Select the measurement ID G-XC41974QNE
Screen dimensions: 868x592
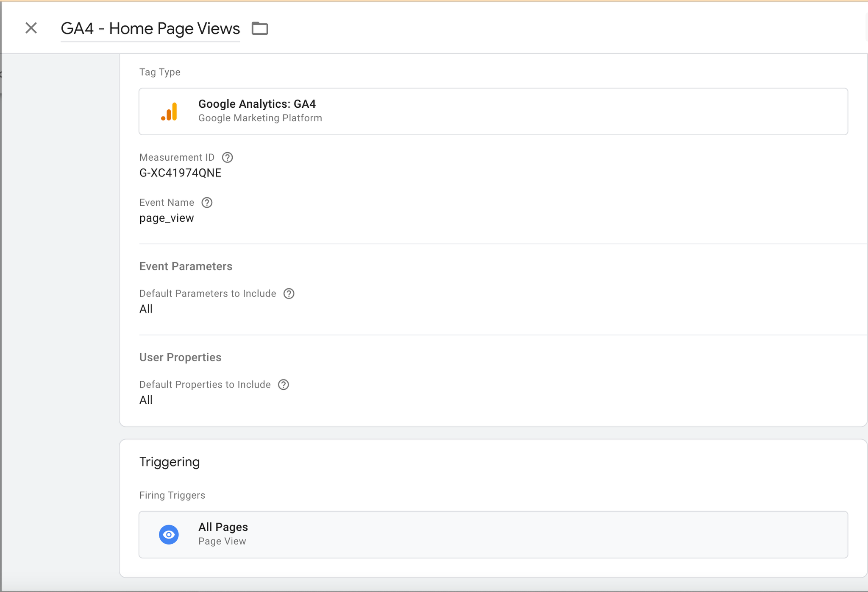tap(181, 173)
